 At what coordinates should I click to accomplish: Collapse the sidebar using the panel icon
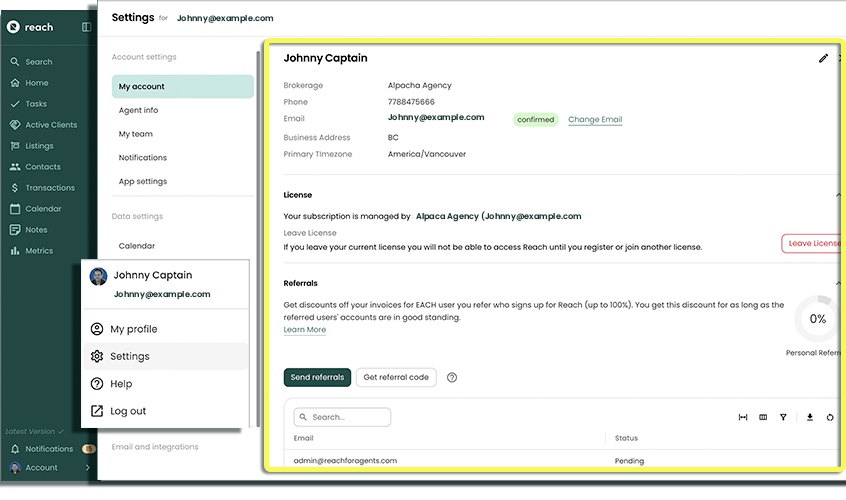(x=86, y=27)
